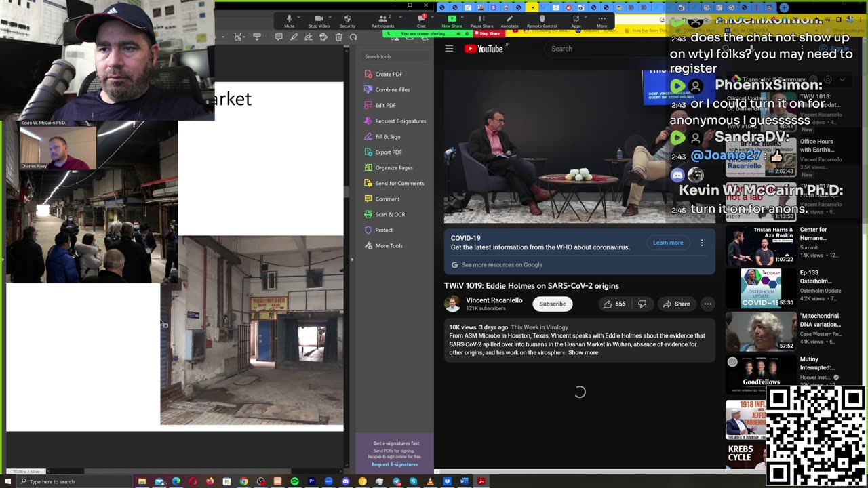Dislike the TWiV 1019 video

pos(642,304)
